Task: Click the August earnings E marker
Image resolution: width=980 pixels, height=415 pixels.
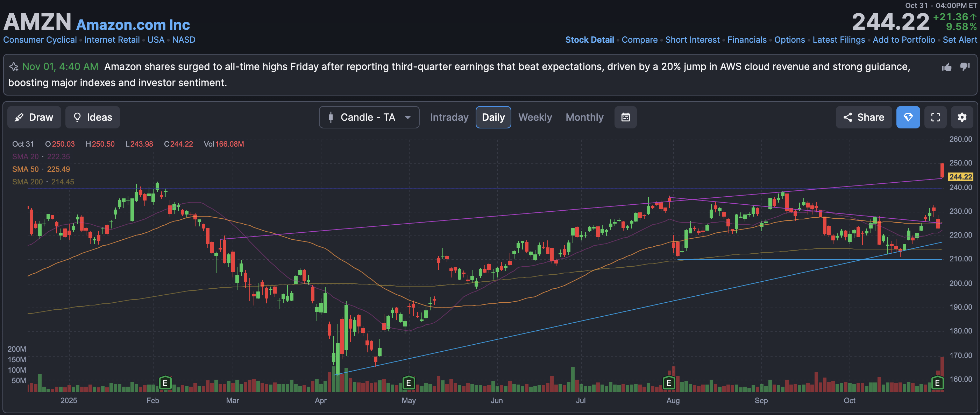Action: point(669,383)
